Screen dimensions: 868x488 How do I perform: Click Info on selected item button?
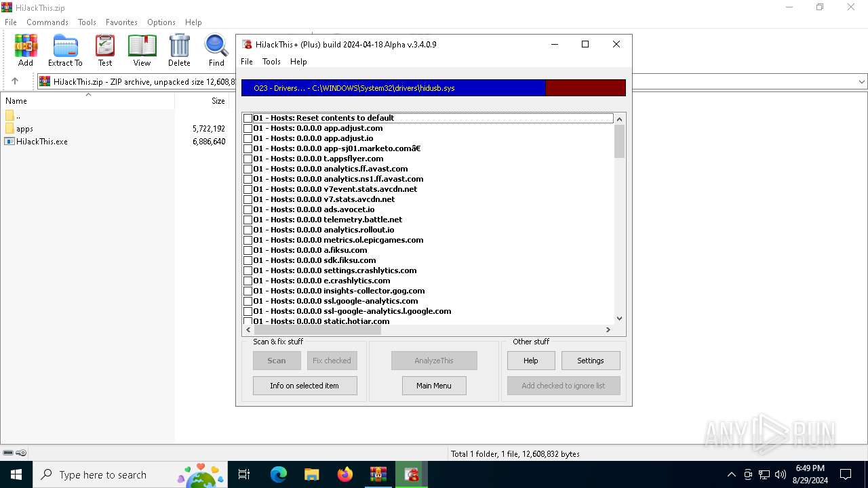304,386
